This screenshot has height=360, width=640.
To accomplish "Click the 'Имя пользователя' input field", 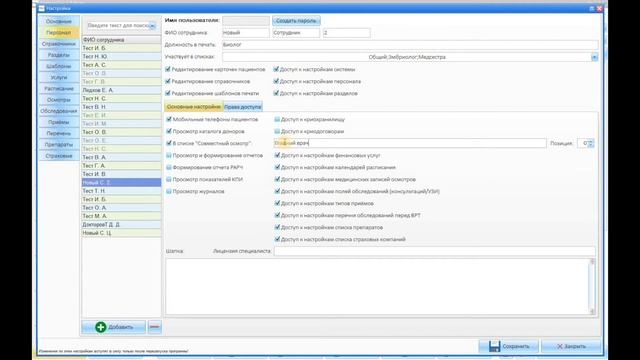I will [246, 20].
